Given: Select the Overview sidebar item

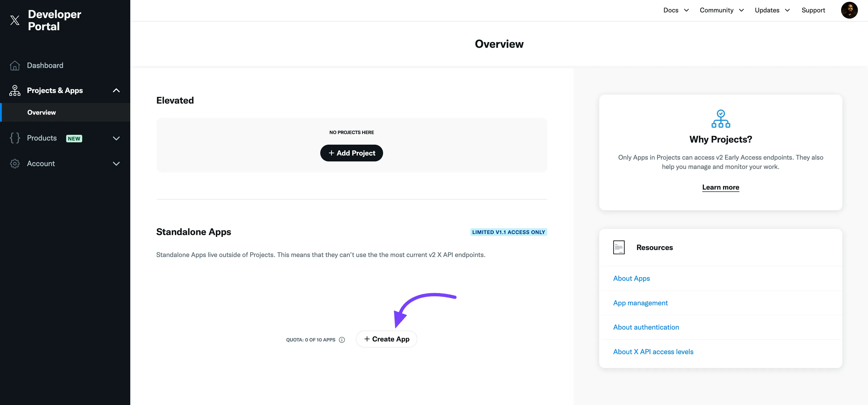Looking at the screenshot, I should point(41,112).
